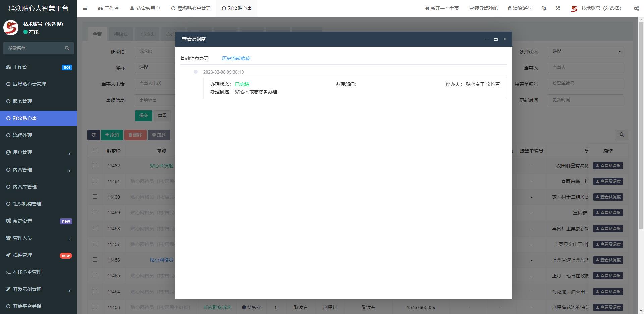Image resolution: width=644 pixels, height=314 pixels.
Task: Open the 催办 select dropdown
Action: tap(155, 67)
